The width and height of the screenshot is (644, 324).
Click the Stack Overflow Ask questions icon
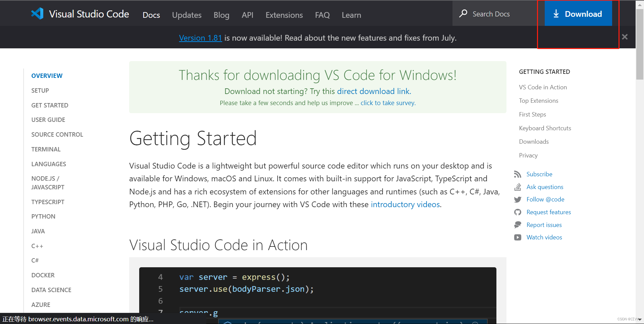pos(518,187)
